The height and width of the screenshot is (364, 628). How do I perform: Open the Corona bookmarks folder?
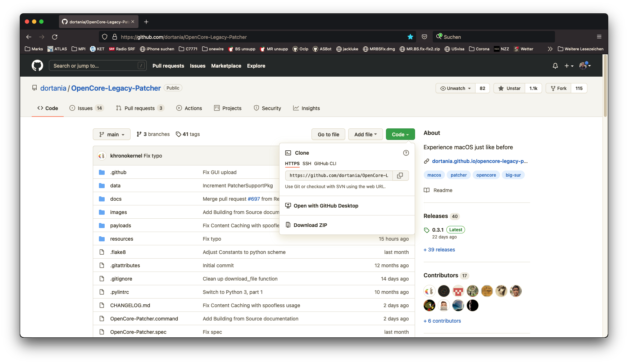click(x=479, y=49)
